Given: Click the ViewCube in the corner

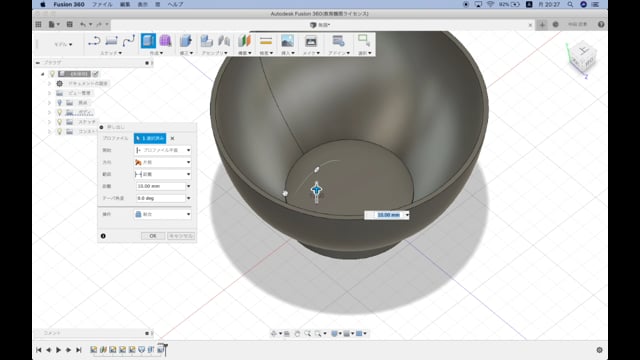Looking at the screenshot, I should click(582, 57).
